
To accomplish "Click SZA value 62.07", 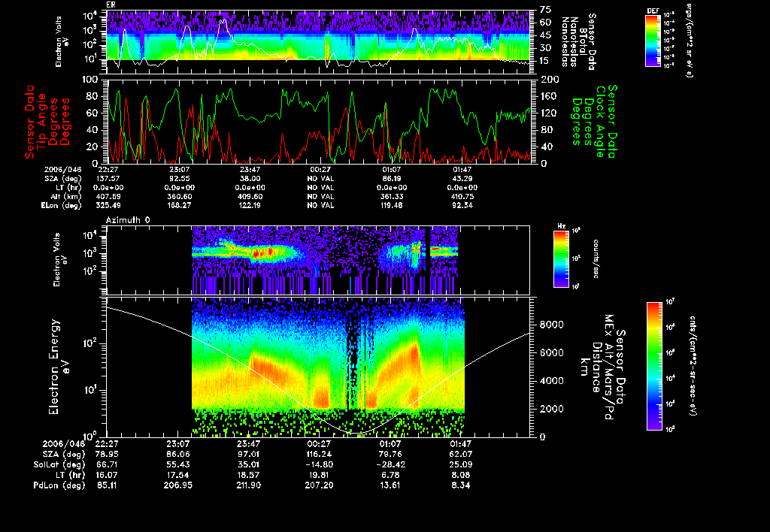I will [x=460, y=454].
